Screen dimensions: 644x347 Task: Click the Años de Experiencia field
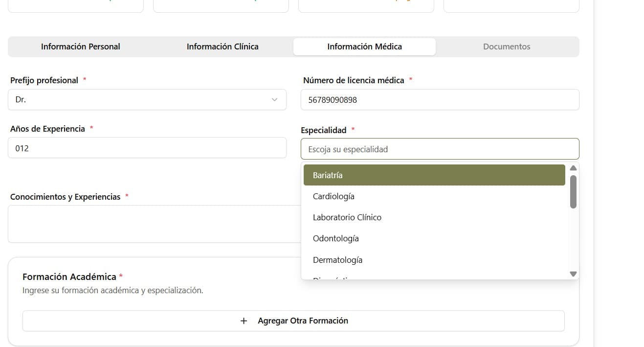click(147, 147)
